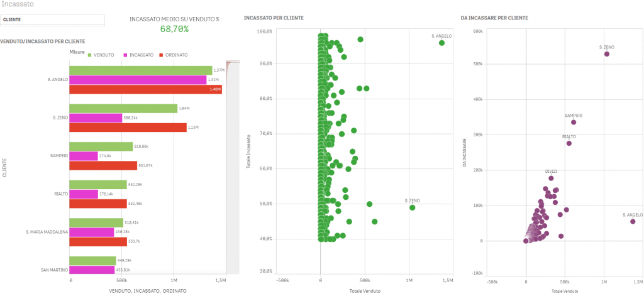This screenshot has width=644, height=296.
Task: Select the S. ZENO magenta INCASSATO bar
Action: (96, 118)
